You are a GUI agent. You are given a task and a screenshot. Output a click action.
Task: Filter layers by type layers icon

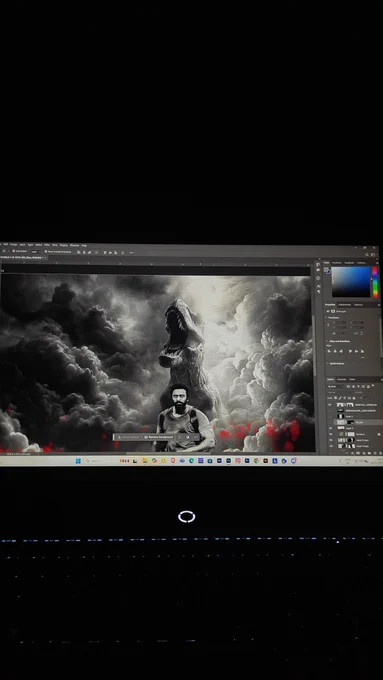point(358,386)
